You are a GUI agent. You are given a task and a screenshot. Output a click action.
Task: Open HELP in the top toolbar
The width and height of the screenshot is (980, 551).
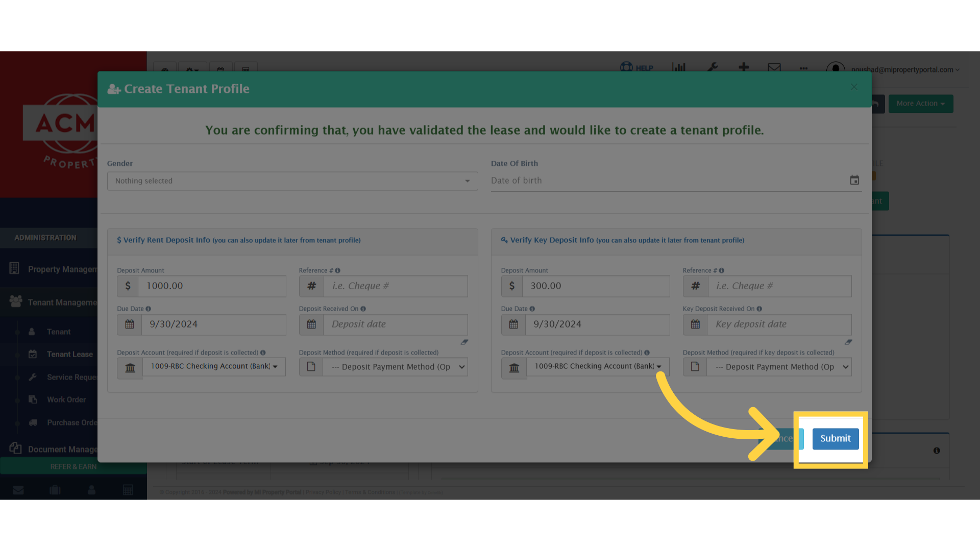pyautogui.click(x=636, y=67)
